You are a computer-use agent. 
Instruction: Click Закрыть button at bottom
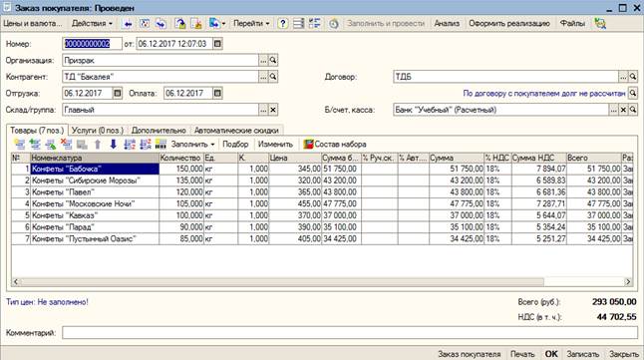[624, 354]
